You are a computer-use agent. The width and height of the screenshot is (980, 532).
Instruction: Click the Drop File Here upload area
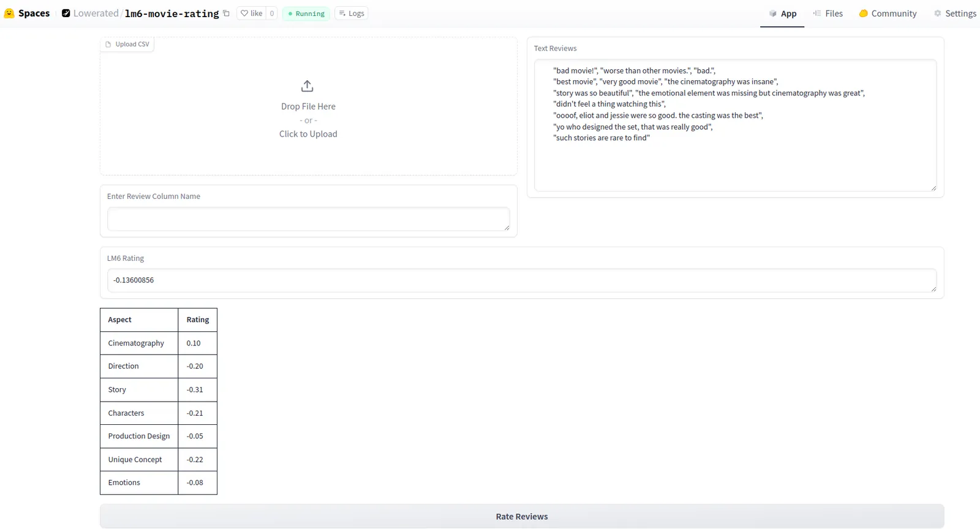point(308,107)
